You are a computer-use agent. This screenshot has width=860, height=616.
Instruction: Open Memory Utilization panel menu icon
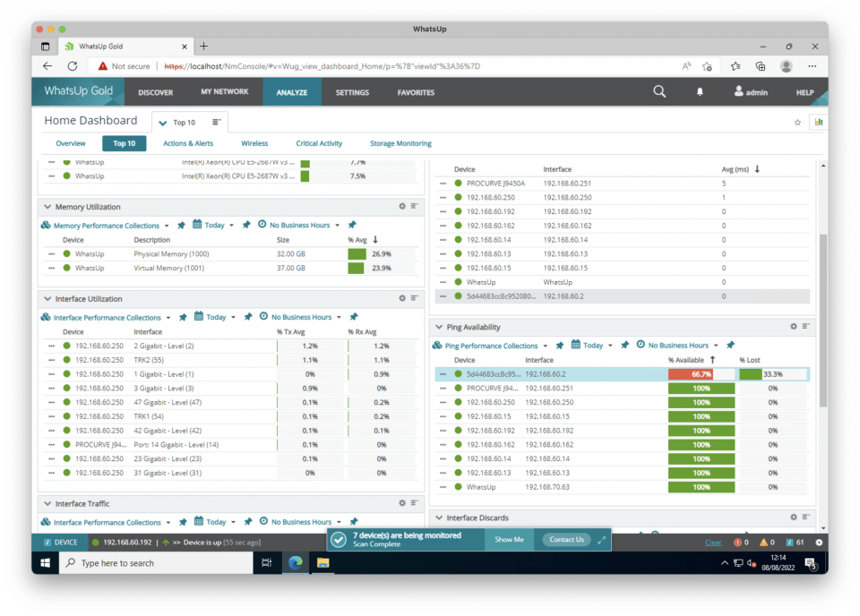coord(415,206)
